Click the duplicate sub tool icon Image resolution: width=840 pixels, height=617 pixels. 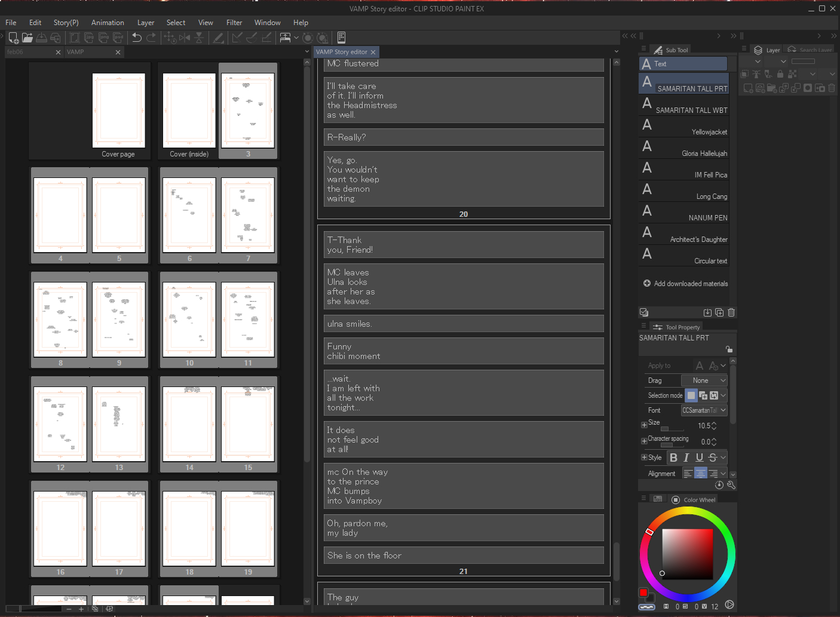[x=719, y=312]
